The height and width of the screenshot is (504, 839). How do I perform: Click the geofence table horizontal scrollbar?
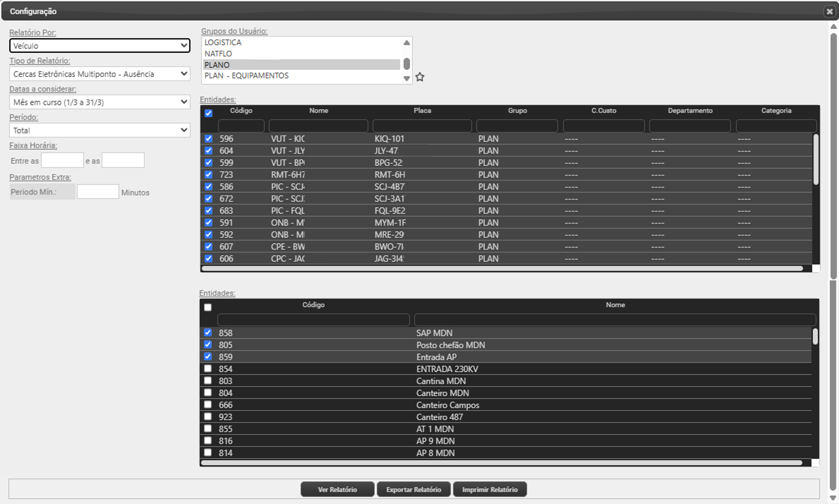click(502, 462)
